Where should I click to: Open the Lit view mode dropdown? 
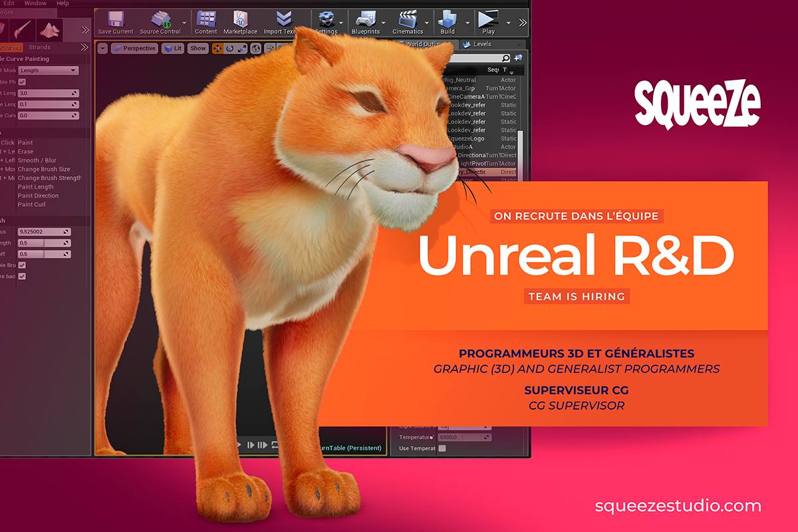[x=174, y=49]
